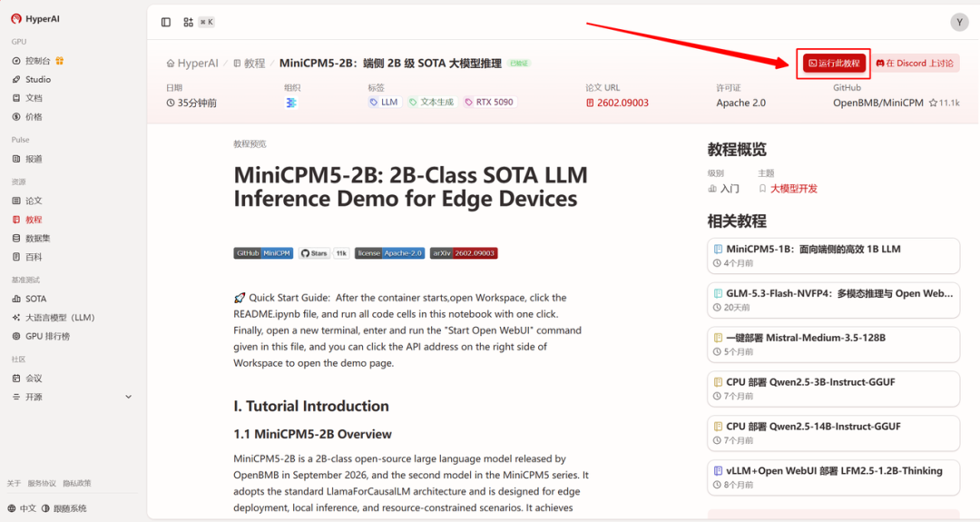980x522 pixels.
Task: Click the I. Tutorial Introduction heading
Action: click(x=311, y=406)
